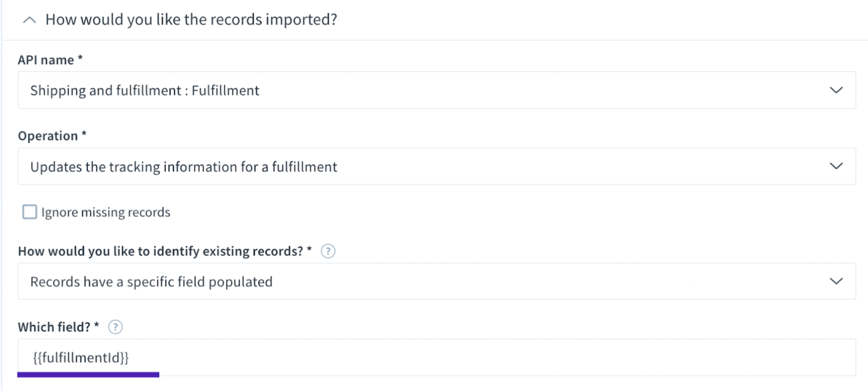Click the 'How would you like to identify existing records?' label
The width and height of the screenshot is (868, 391).
coord(165,251)
